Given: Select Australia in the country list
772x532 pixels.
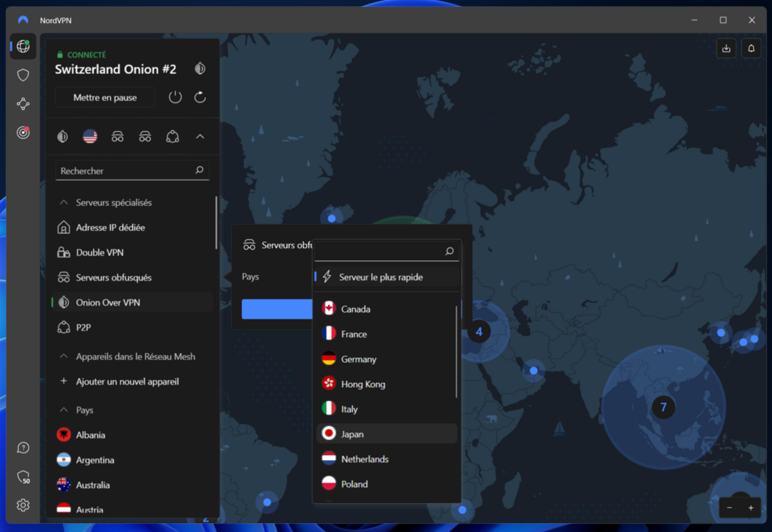Looking at the screenshot, I should [x=133, y=485].
